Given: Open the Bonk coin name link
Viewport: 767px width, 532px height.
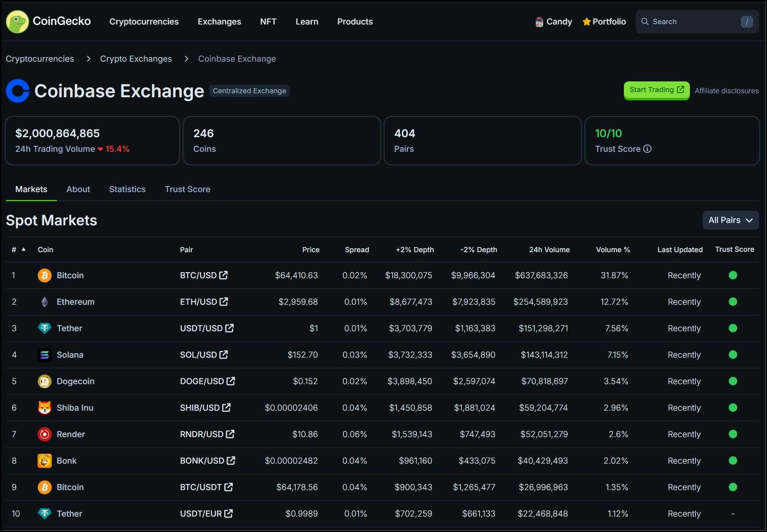Looking at the screenshot, I should [67, 461].
